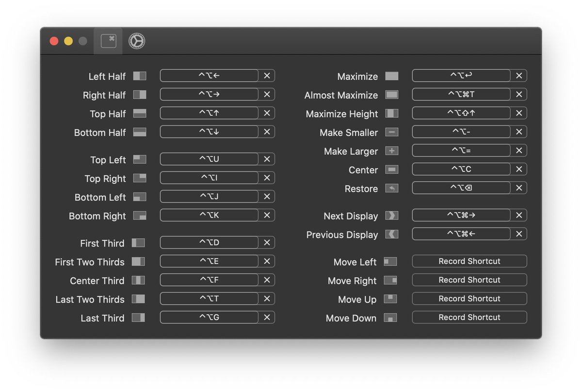Click the Almost Maximize layout icon
This screenshot has width=582, height=392.
coord(392,94)
